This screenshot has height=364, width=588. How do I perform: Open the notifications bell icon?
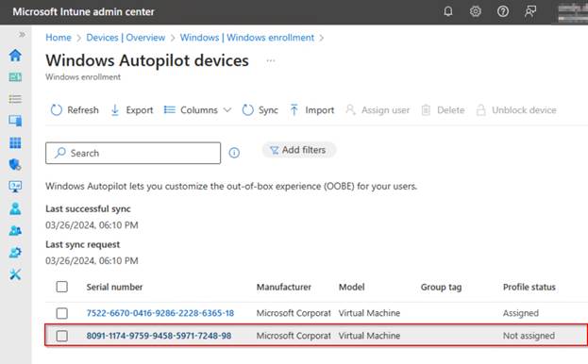click(x=447, y=11)
